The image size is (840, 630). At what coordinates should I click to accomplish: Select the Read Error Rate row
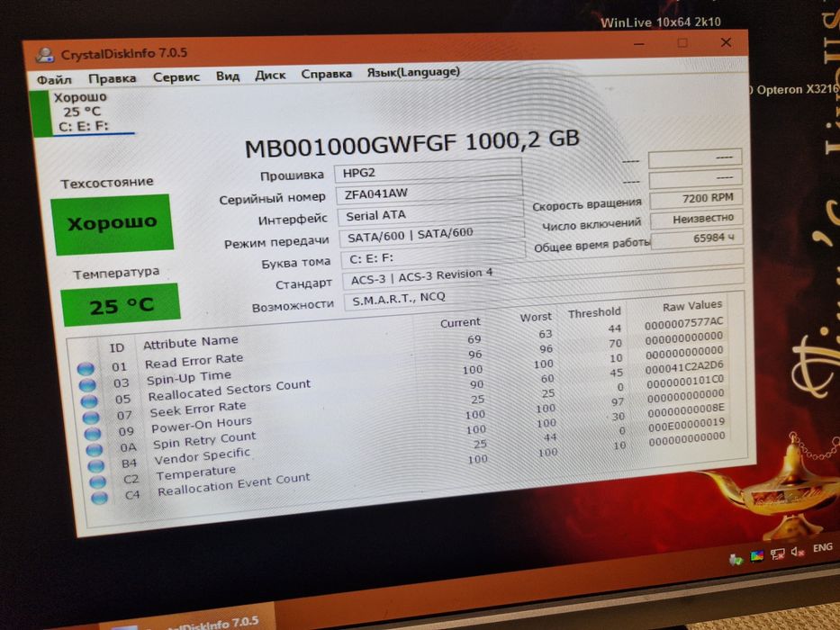pos(402,345)
